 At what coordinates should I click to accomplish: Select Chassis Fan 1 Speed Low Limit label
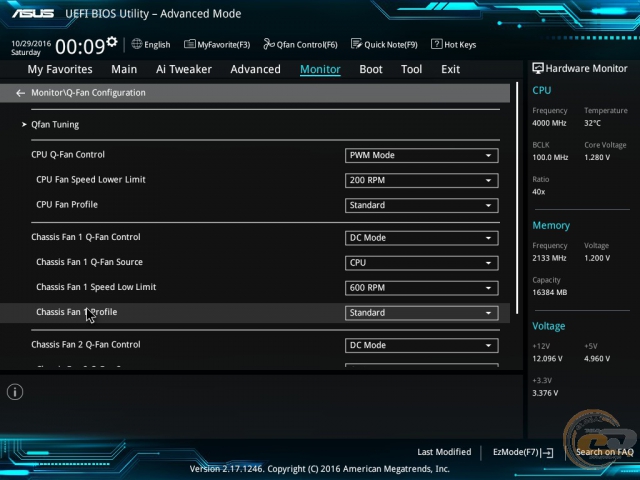[x=96, y=287]
